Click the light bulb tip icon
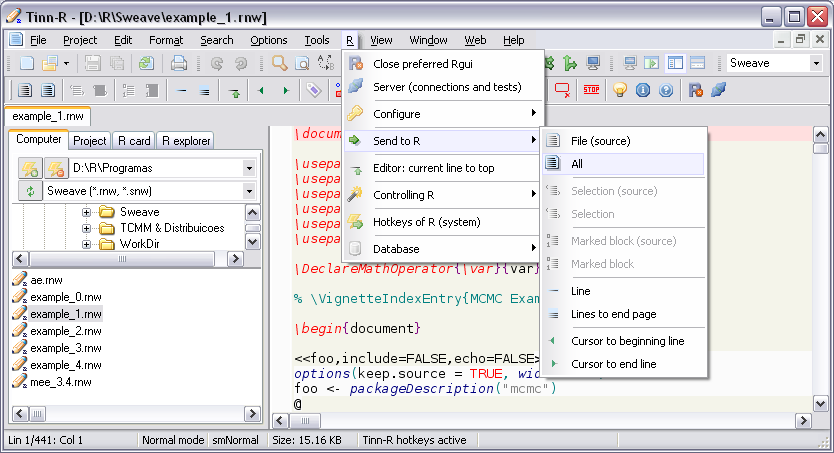834x453 pixels. (x=619, y=90)
